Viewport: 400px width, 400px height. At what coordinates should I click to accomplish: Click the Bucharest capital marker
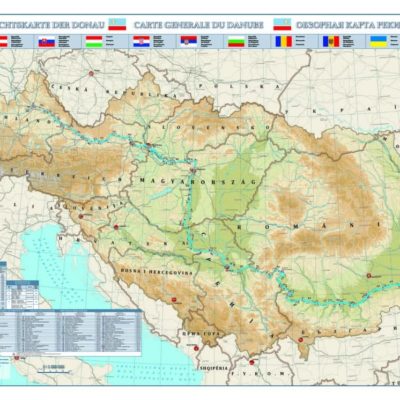point(369,276)
